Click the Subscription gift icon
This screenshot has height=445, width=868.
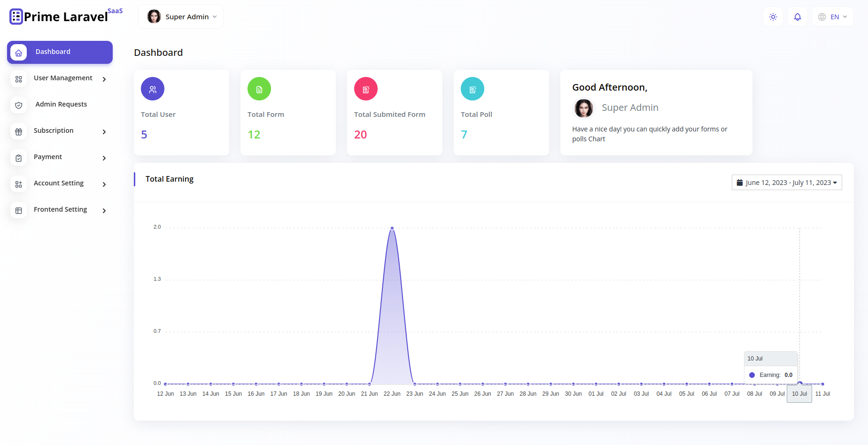tap(18, 131)
